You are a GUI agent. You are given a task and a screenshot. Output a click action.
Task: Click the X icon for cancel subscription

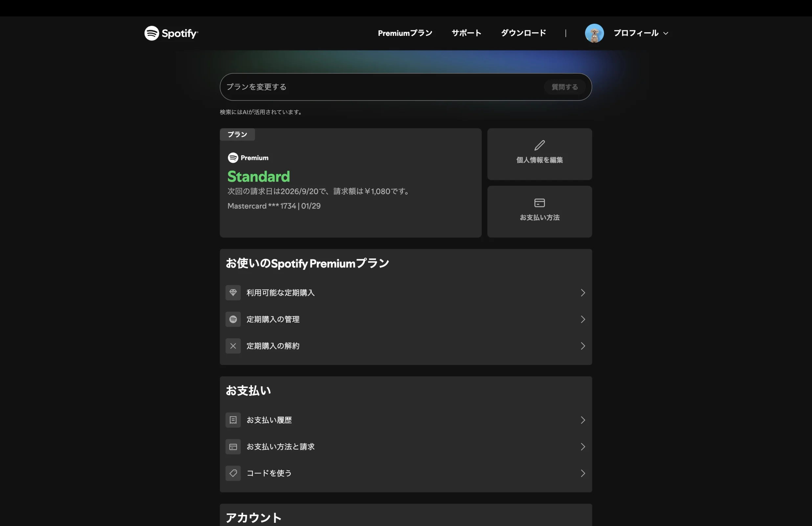233,346
